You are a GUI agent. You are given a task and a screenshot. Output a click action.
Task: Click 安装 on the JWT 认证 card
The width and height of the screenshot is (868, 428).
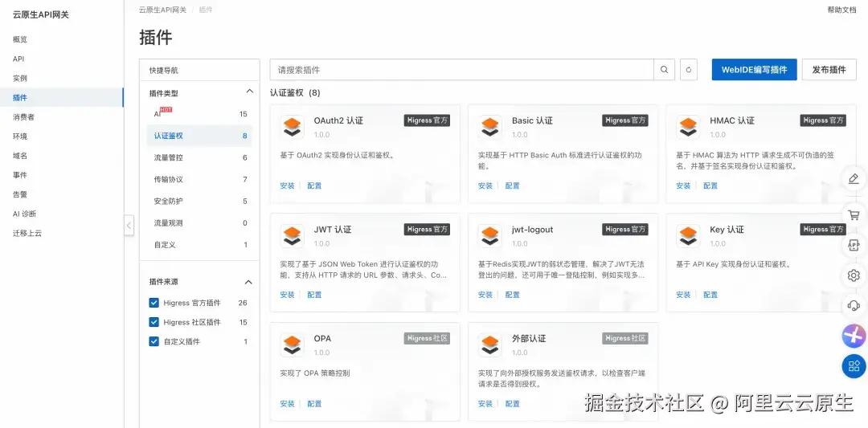click(x=287, y=295)
